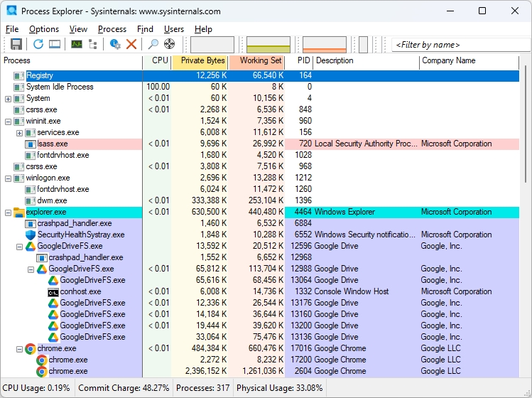
Task: Expand the System process tree node
Action: 9,99
